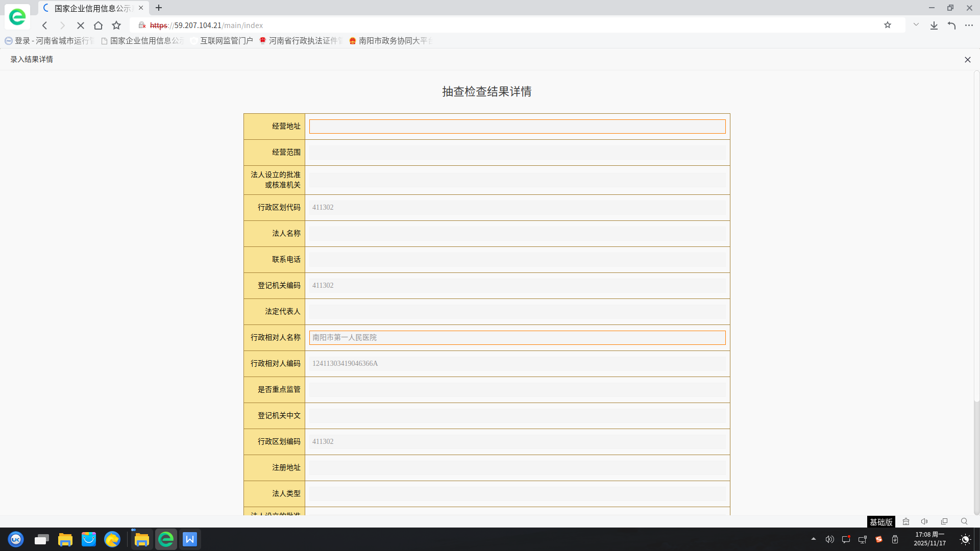Image resolution: width=980 pixels, height=551 pixels.
Task: Click the browser home icon
Action: tap(98, 26)
